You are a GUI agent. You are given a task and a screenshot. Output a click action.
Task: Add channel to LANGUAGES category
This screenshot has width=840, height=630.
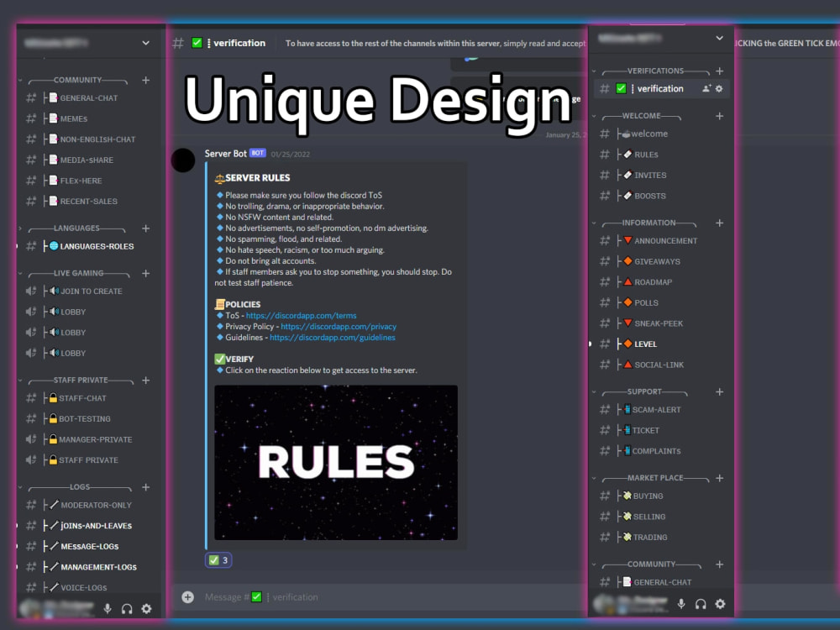pyautogui.click(x=145, y=228)
